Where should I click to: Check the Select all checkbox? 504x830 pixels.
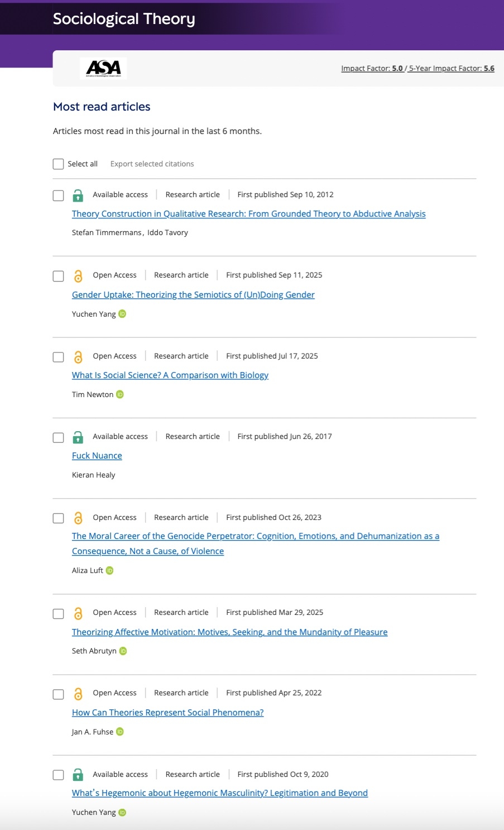pos(58,164)
